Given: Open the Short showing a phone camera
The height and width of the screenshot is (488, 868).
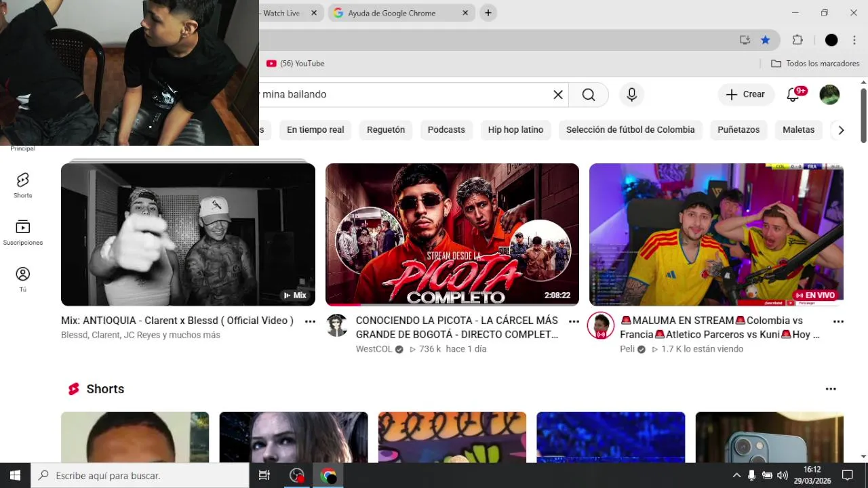Looking at the screenshot, I should coord(769,437).
